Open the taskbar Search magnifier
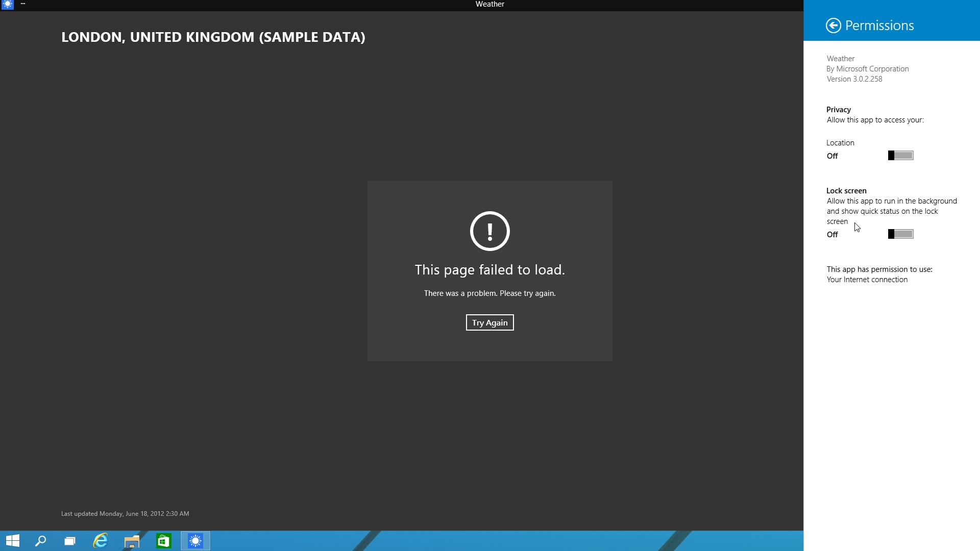The image size is (980, 551). click(x=41, y=541)
